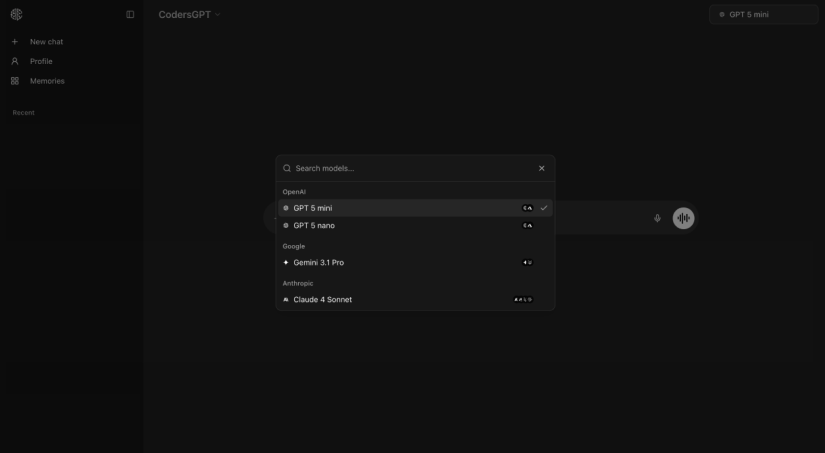Click the OpenAI group label
Viewport: 825px width, 453px height.
(294, 192)
